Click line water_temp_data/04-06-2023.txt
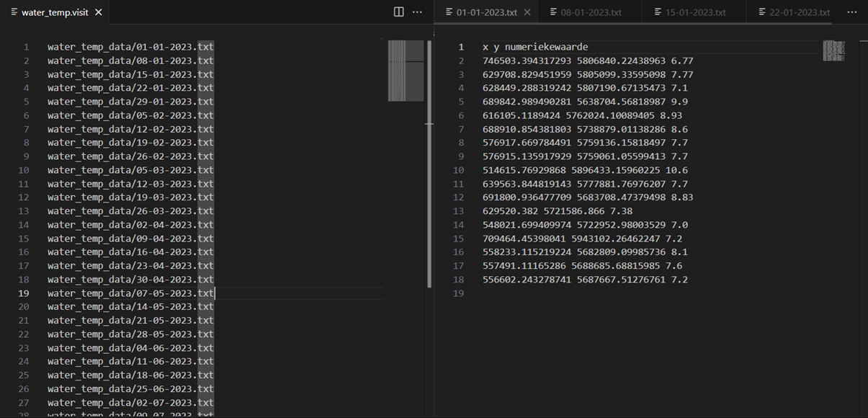 (x=130, y=348)
